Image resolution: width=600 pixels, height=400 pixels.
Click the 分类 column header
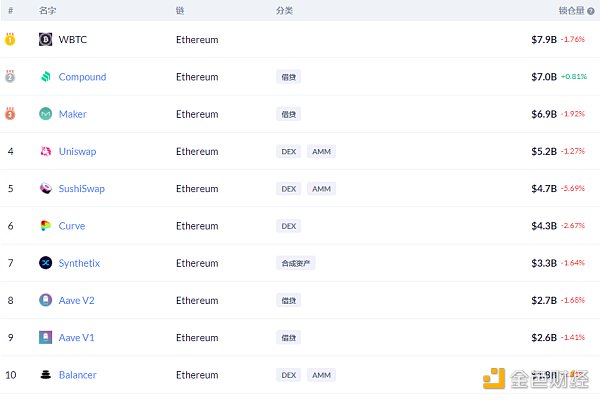(x=284, y=10)
